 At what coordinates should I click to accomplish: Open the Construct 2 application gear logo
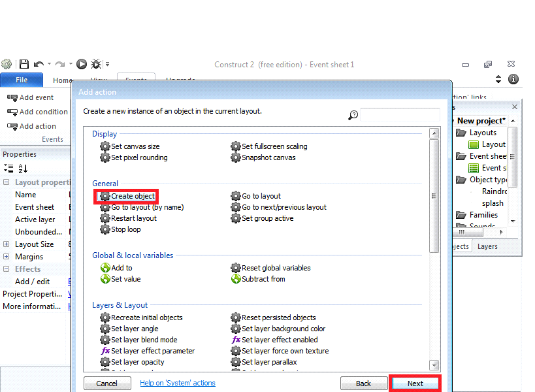[7, 64]
